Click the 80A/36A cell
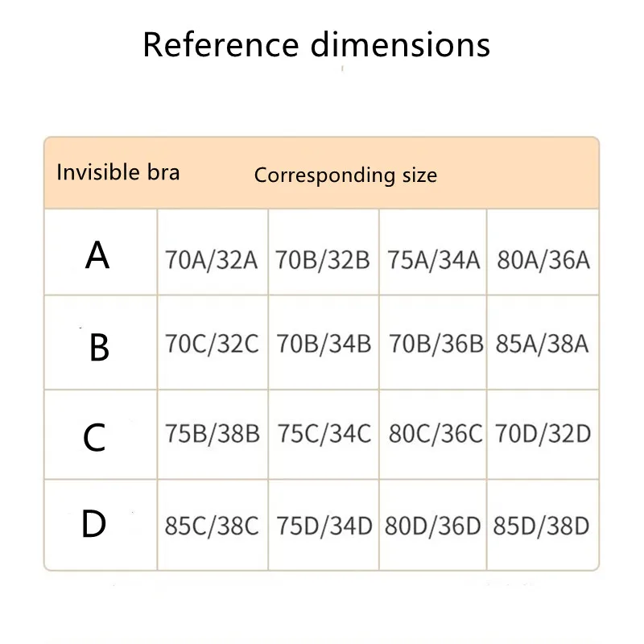Screen dimensions: 644x644 543,260
